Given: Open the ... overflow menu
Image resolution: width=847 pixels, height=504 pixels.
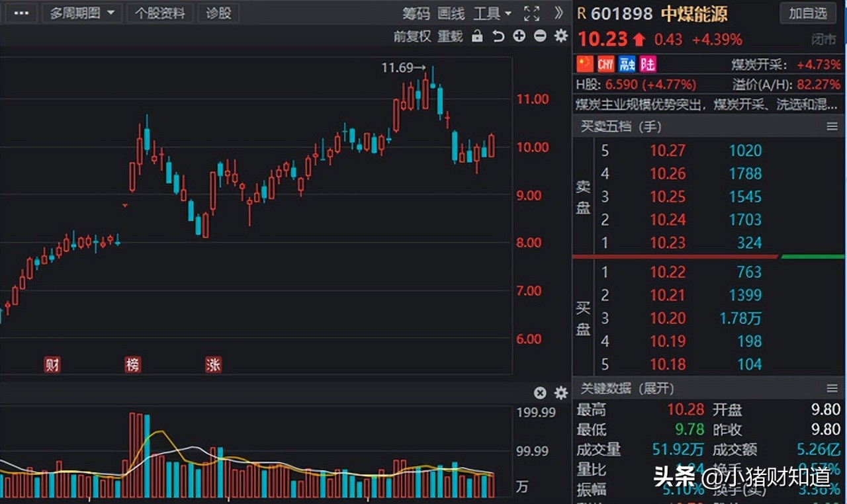Looking at the screenshot, I should coord(21,13).
